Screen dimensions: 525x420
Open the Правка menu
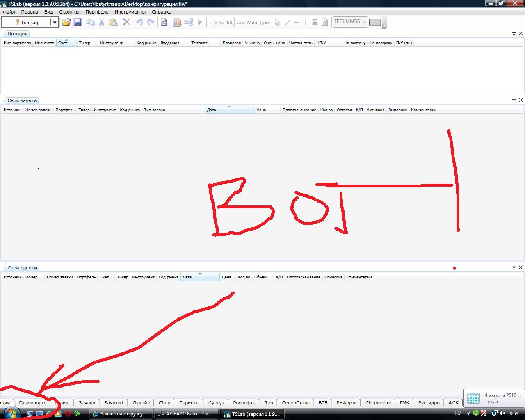pyautogui.click(x=30, y=12)
